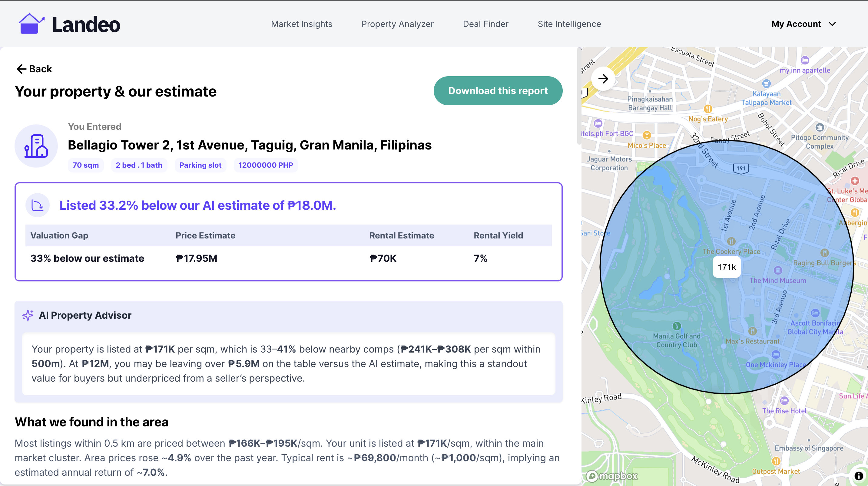The height and width of the screenshot is (486, 868).
Task: Open the Market Insights menu item
Action: 302,24
